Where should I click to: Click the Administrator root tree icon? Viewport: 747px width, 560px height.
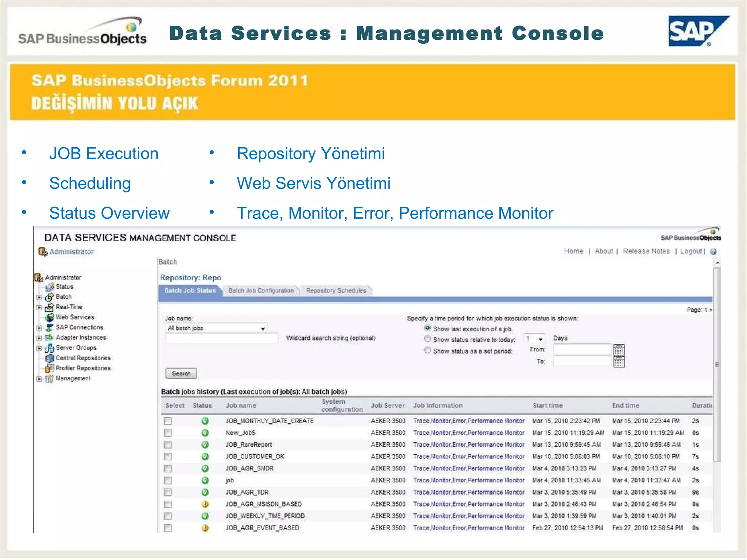tap(39, 278)
